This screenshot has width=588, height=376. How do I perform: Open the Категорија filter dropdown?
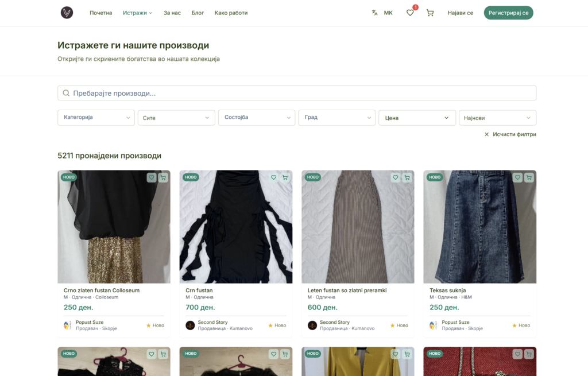pos(96,118)
